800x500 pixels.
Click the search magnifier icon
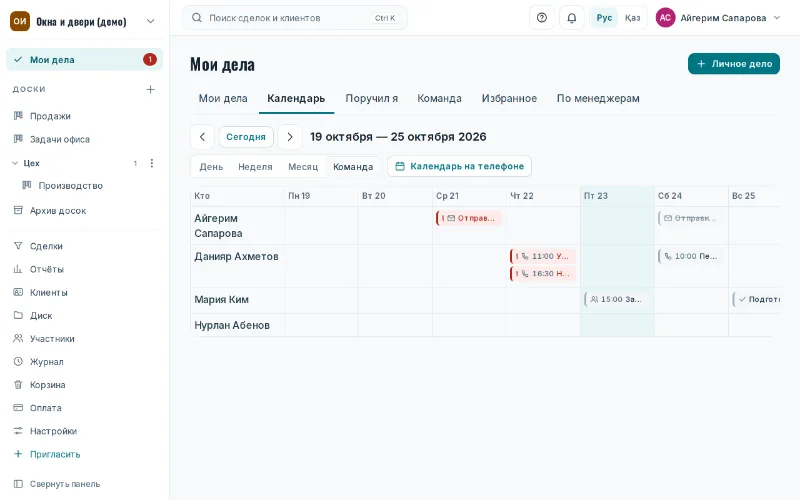tap(196, 18)
